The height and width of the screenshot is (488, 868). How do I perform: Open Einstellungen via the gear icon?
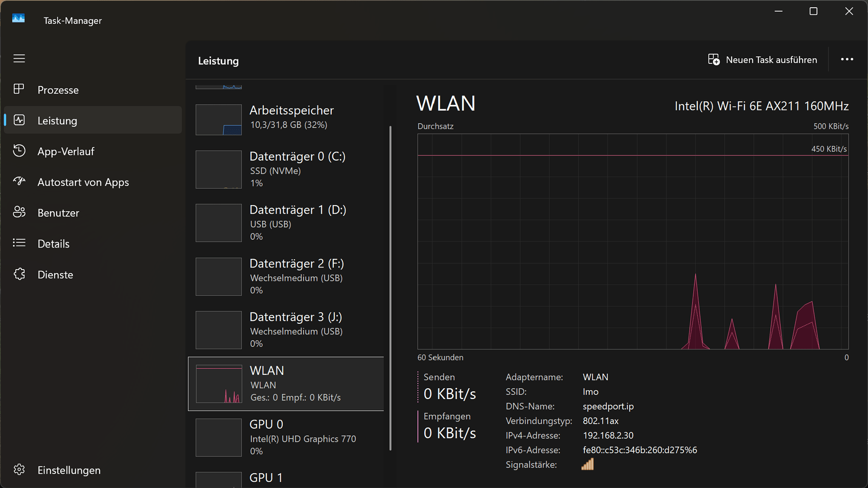19,470
